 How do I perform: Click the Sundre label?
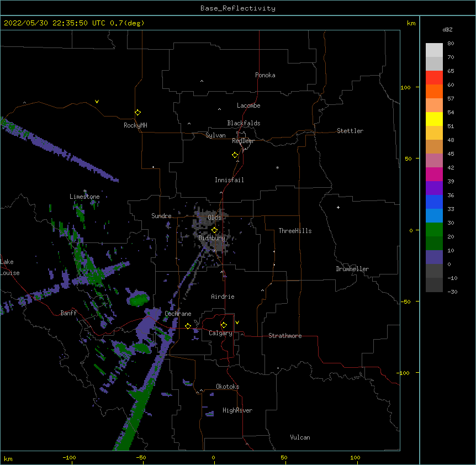[x=161, y=216]
